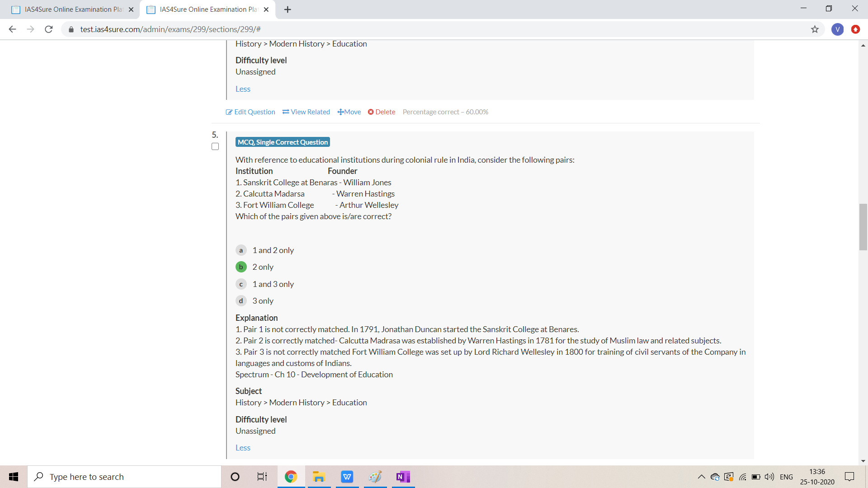The width and height of the screenshot is (868, 488).
Task: Open the Chrome profile avatar
Action: tap(837, 29)
